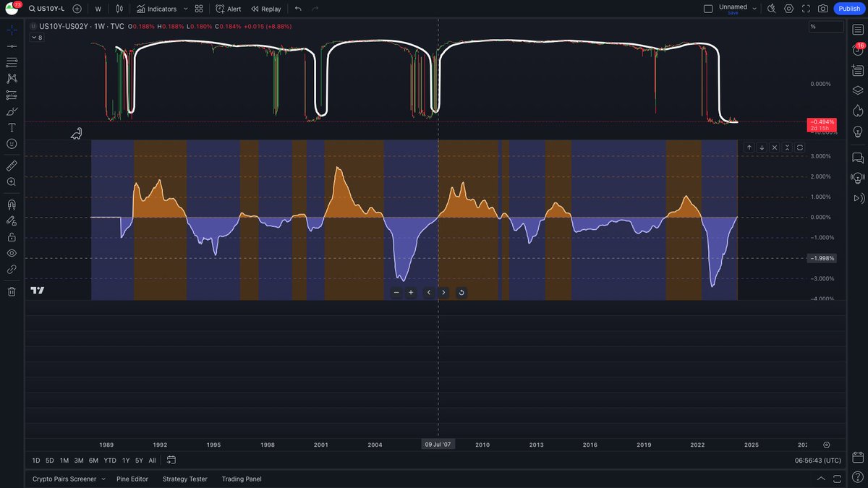This screenshot has height=488, width=868.
Task: Open the indicator templates grid icon
Action: pyautogui.click(x=199, y=9)
